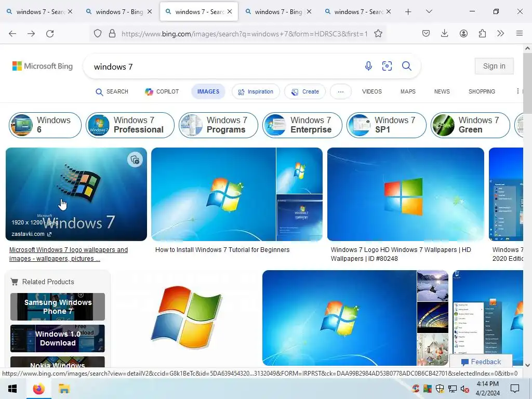
Task: Open the Firefox downloads panel
Action: (x=445, y=34)
